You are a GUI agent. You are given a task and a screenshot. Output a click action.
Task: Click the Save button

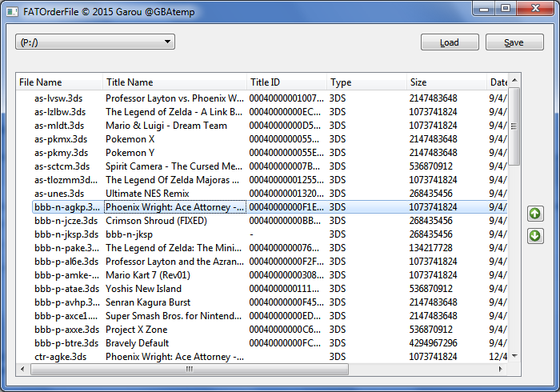tap(514, 42)
